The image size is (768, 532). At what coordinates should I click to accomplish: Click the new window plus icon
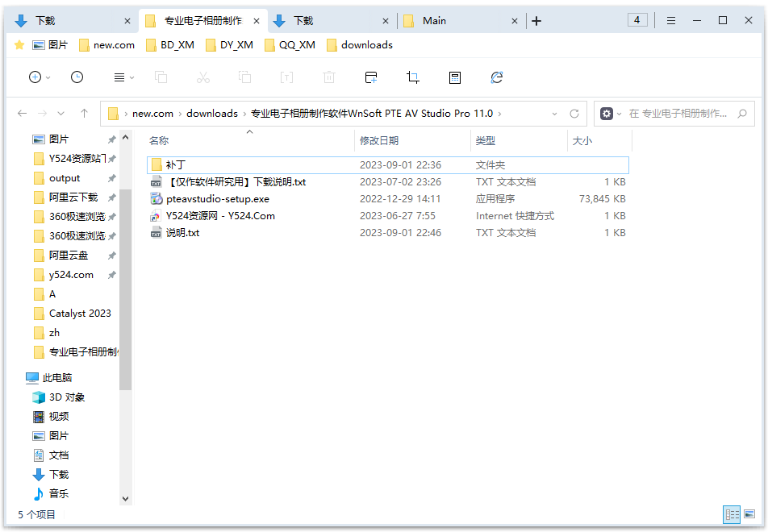(x=371, y=77)
